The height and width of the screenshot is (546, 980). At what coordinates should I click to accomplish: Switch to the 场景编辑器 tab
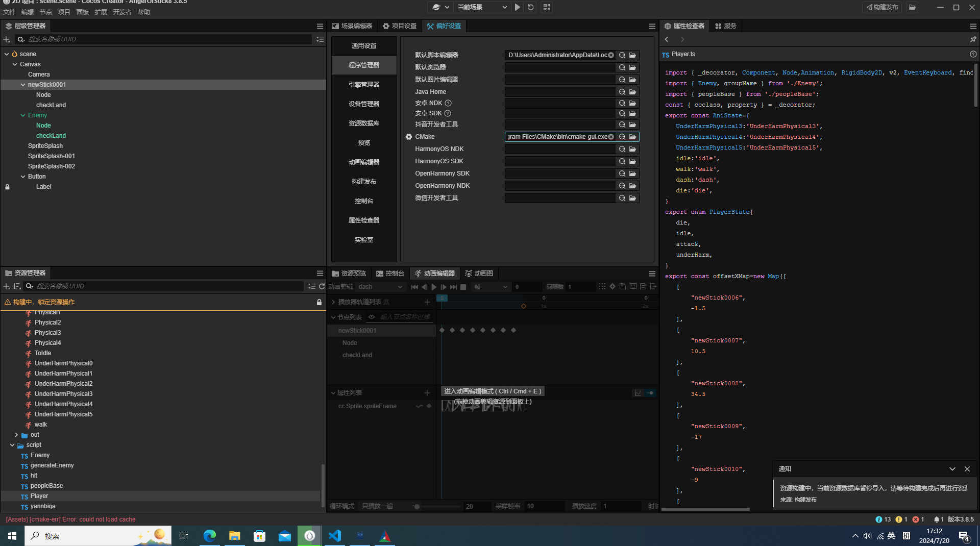[x=352, y=26]
